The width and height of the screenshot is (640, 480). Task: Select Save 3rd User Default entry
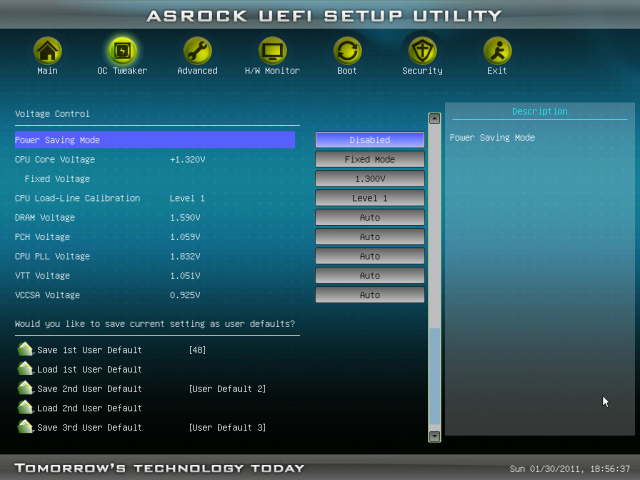point(89,428)
